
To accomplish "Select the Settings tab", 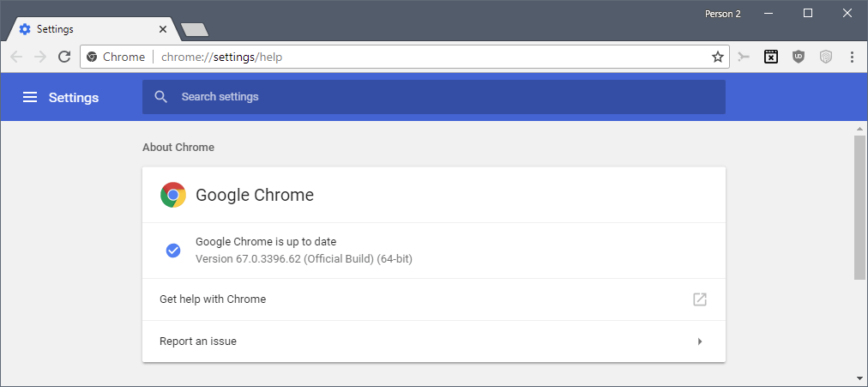I will tap(93, 29).
